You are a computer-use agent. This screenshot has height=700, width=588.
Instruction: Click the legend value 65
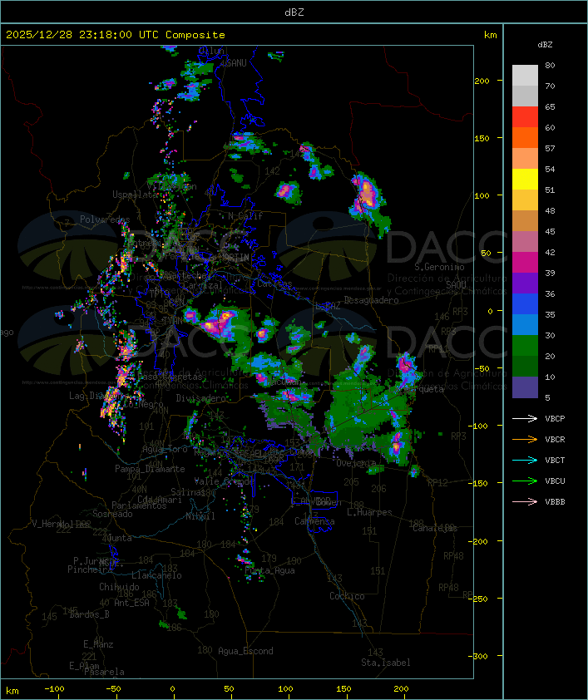click(550, 106)
